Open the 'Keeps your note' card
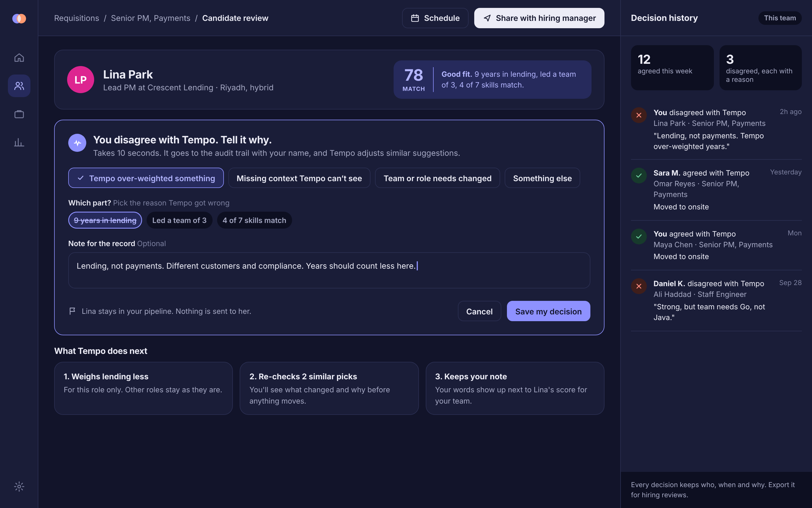812x508 pixels. 515,388
